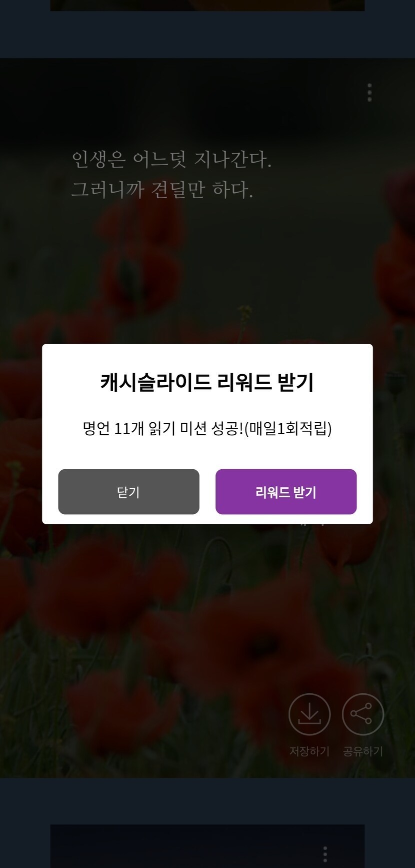Screen dimensions: 415x868
Task: Tap the 공유하기 share icon
Action: pos(363,714)
